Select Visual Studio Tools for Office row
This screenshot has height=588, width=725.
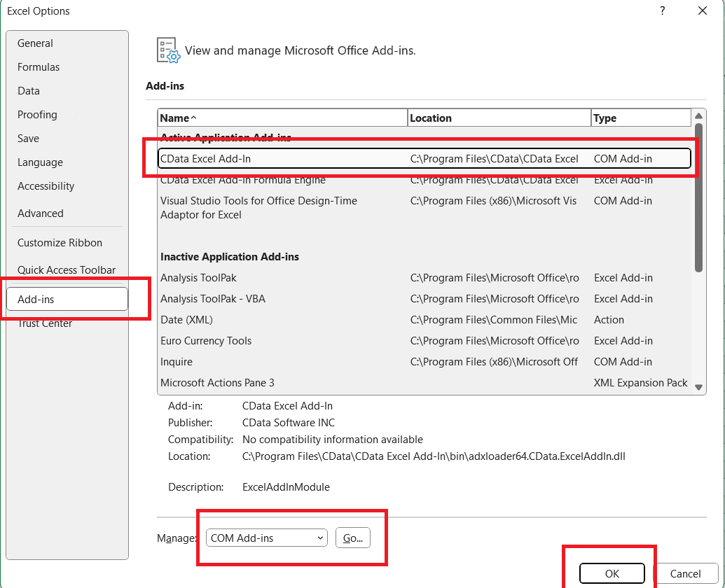coord(424,207)
